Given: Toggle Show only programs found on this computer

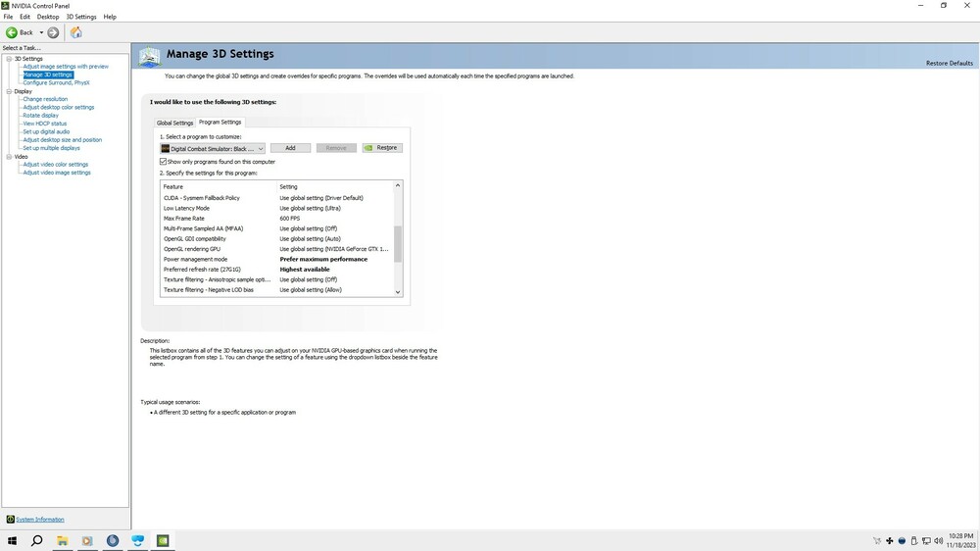Looking at the screenshot, I should coord(163,162).
